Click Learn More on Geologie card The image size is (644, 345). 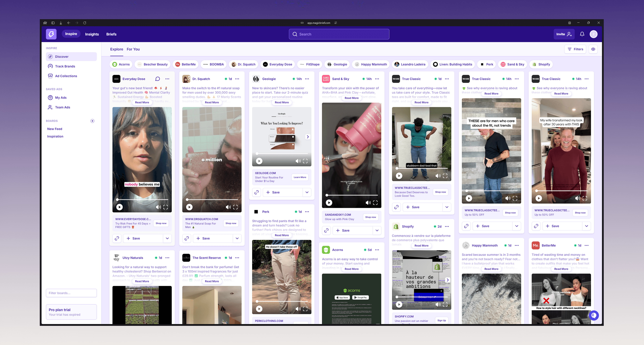click(300, 177)
